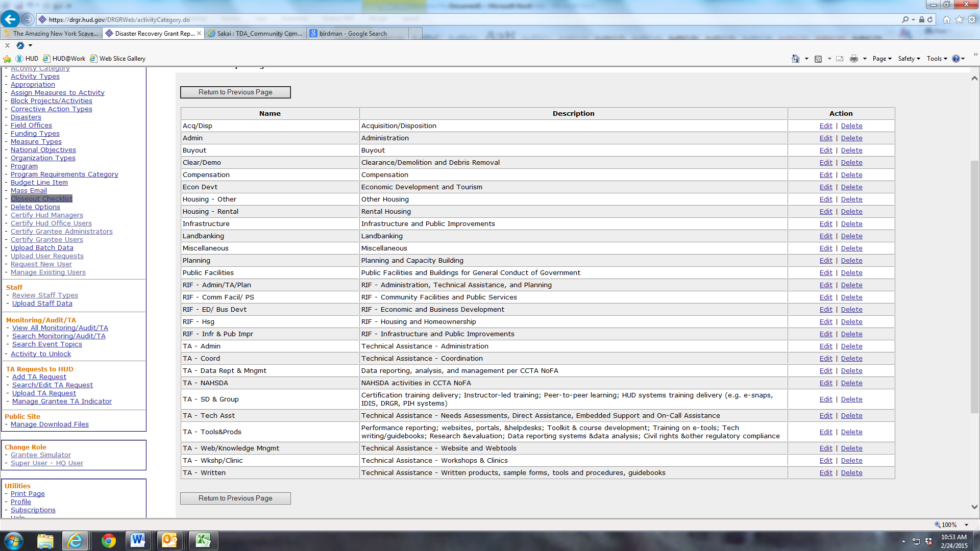
Task: Click Edit for the Buyout row
Action: click(825, 151)
